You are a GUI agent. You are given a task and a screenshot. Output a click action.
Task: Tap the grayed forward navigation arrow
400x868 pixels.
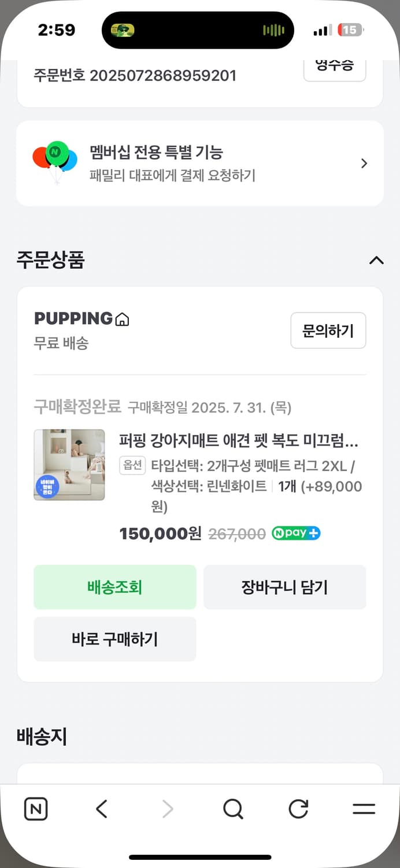[x=167, y=809]
